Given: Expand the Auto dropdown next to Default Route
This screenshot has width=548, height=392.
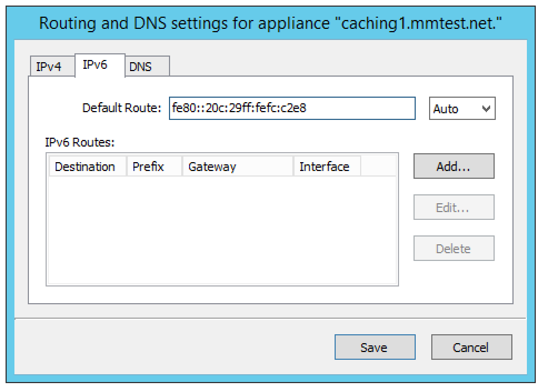Looking at the screenshot, I should coord(462,109).
